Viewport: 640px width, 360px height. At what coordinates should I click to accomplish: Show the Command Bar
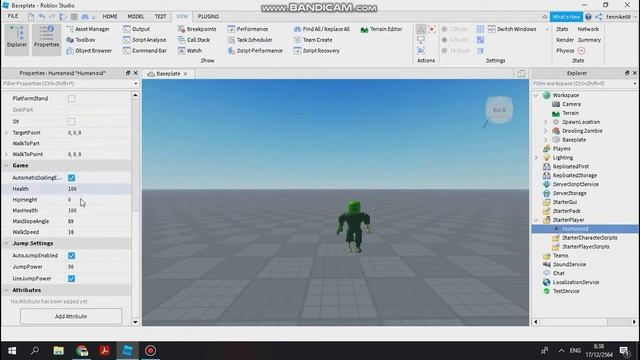pos(145,51)
